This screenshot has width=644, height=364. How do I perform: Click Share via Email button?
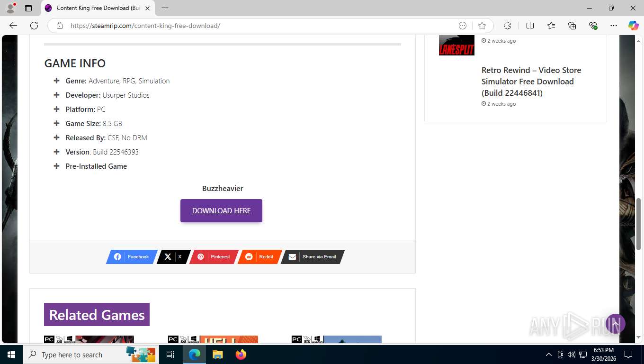[x=313, y=257]
